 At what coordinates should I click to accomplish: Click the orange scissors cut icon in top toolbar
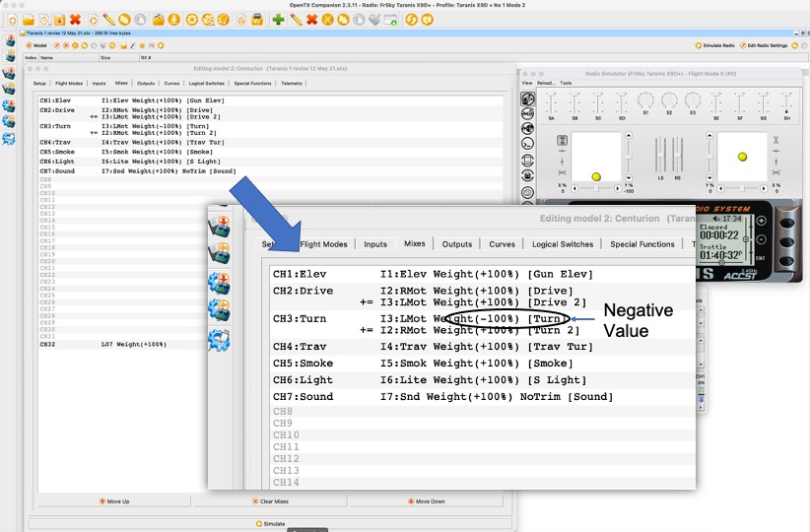click(x=327, y=20)
